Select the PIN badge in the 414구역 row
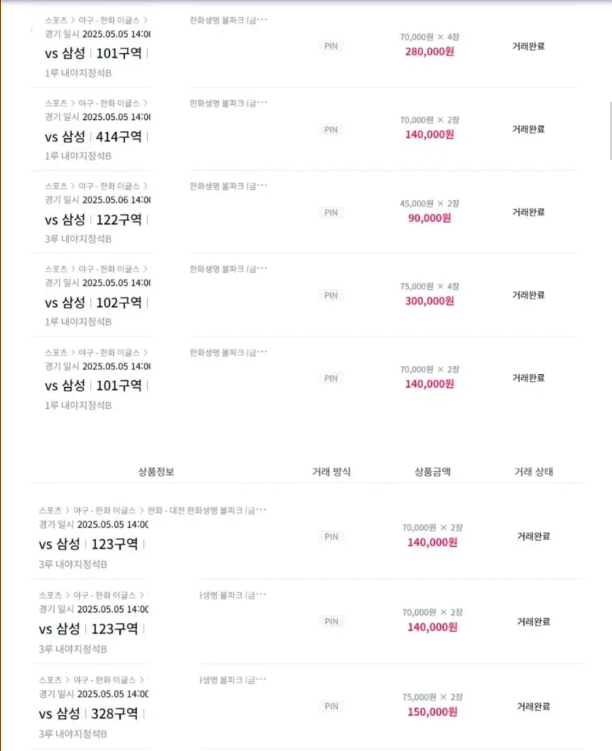 [x=331, y=129]
